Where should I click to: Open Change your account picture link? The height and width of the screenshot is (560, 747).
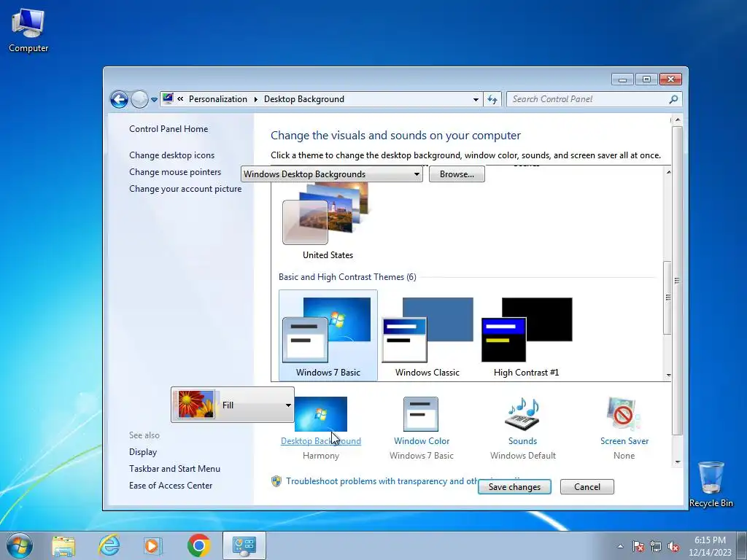(185, 189)
